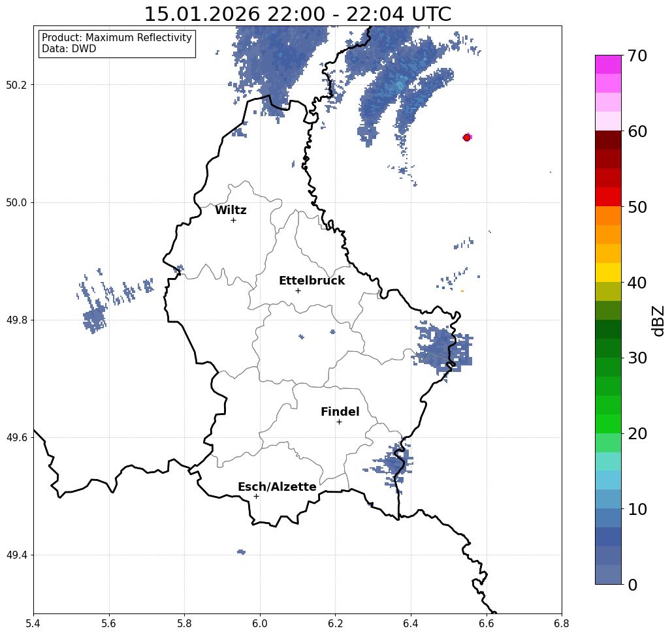Click longitude tick label 5.4

[33, 624]
